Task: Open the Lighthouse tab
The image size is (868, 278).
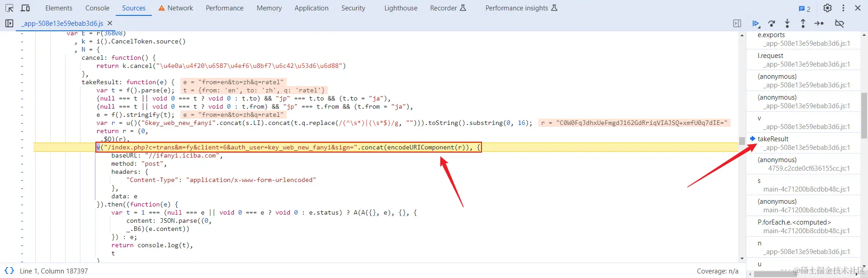Action: (401, 8)
